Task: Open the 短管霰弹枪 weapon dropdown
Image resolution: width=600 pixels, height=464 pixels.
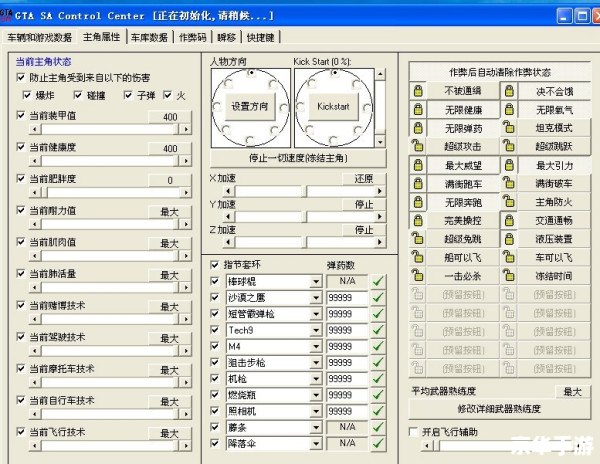Action: point(316,314)
